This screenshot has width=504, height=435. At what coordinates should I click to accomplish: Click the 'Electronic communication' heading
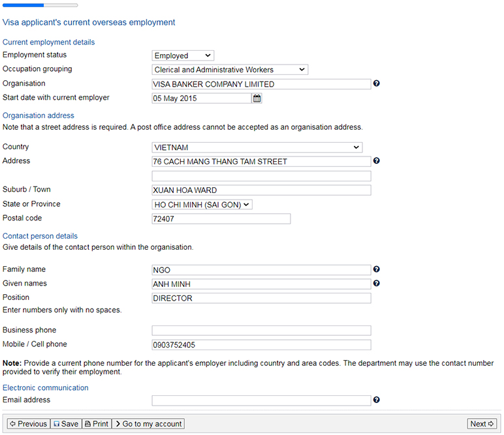point(45,388)
